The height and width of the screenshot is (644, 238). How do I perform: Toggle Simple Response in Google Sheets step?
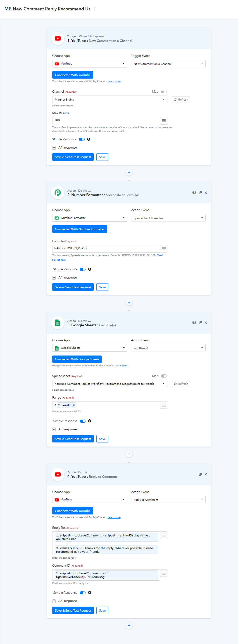[x=83, y=421]
